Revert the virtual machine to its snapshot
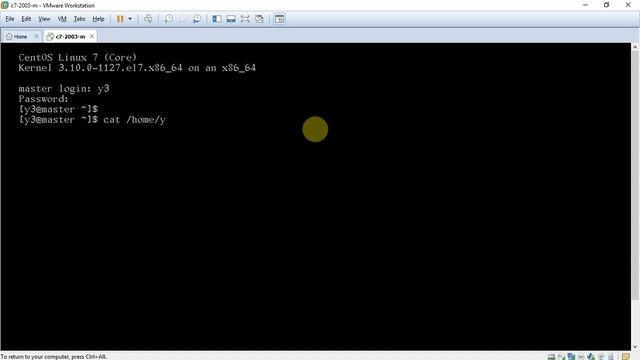Viewport: 640px width, 360px height. pos(182,19)
